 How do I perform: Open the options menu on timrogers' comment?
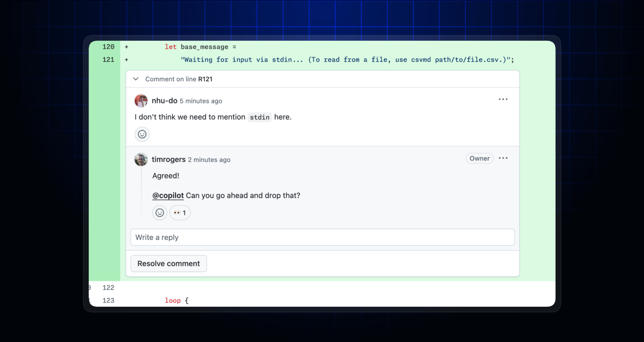(503, 158)
